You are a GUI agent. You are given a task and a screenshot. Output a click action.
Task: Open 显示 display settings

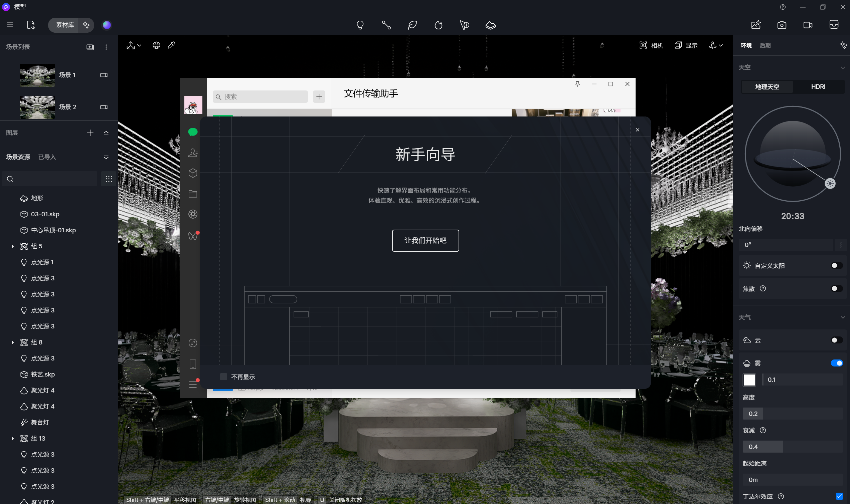[686, 45]
